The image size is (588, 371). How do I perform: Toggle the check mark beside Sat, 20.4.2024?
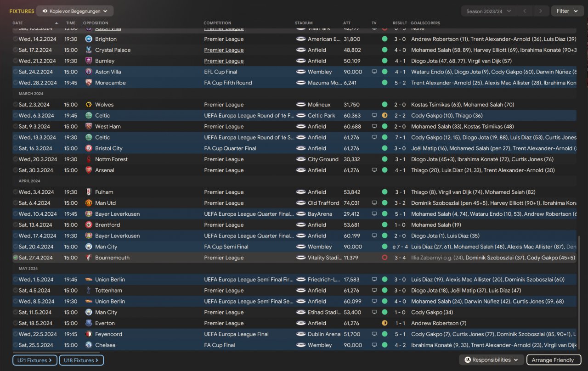[16, 247]
